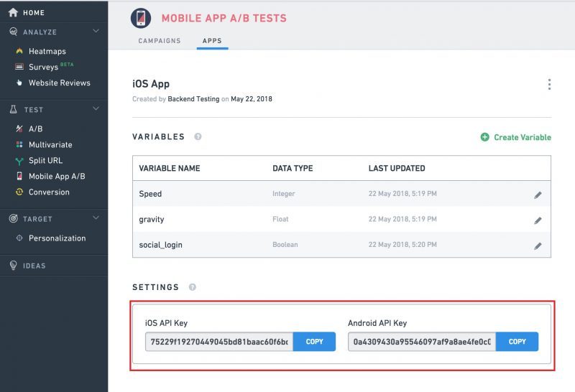The height and width of the screenshot is (392, 575).
Task: Click the Test flask icon
Action: (x=13, y=109)
